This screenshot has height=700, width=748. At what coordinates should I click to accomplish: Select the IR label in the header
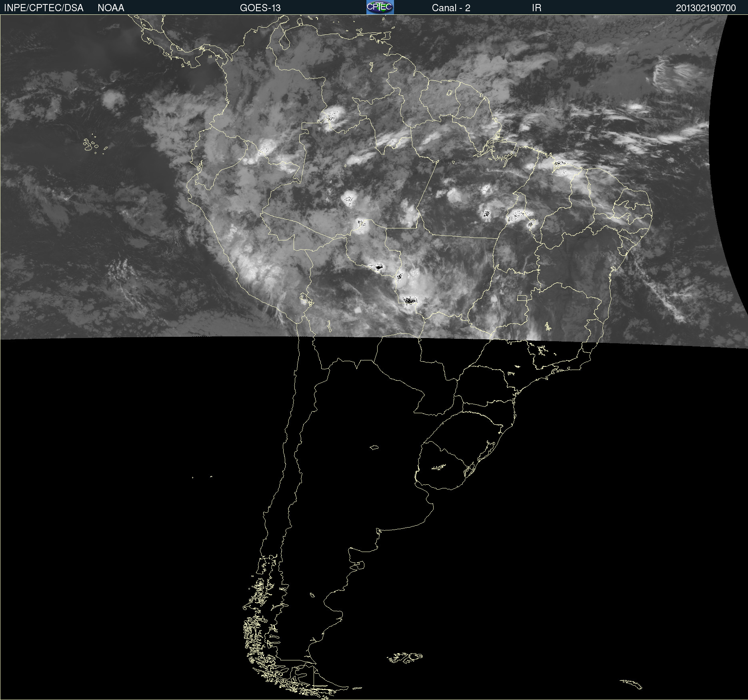click(x=536, y=8)
